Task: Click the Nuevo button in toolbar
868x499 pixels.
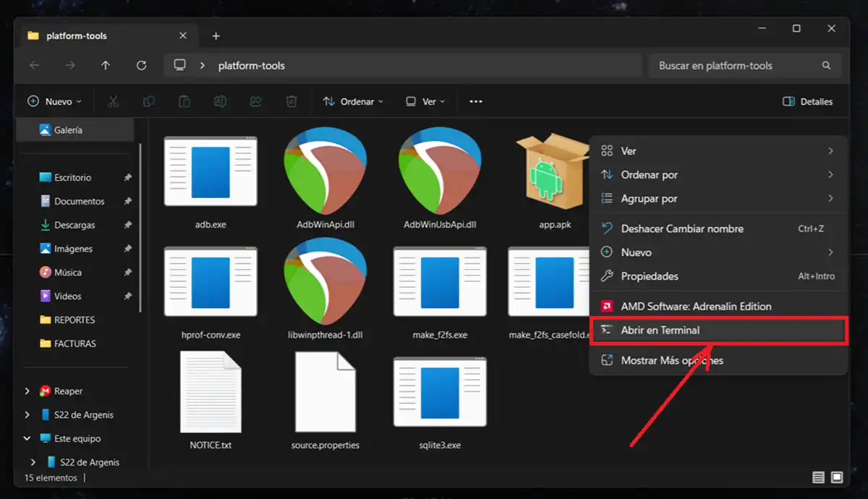Action: (x=54, y=102)
